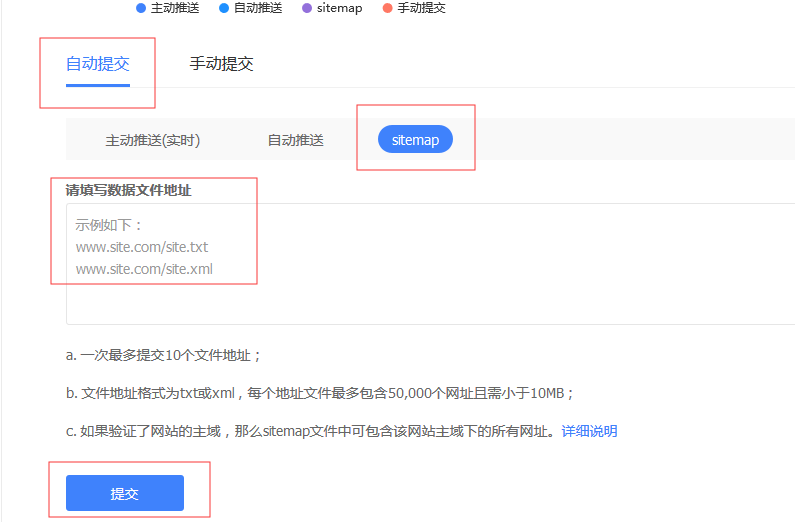Image resolution: width=795 pixels, height=522 pixels.
Task: Click note b. about txt或xml format
Action: [319, 393]
